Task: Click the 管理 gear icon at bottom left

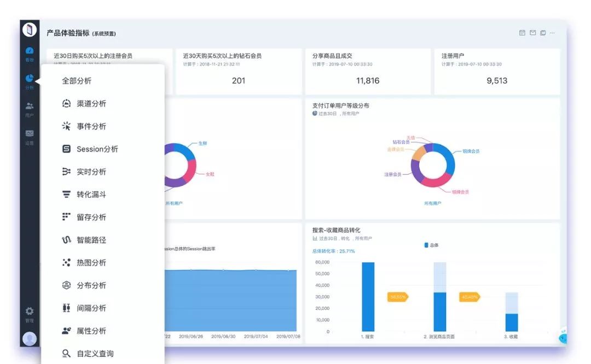Action: [x=29, y=312]
